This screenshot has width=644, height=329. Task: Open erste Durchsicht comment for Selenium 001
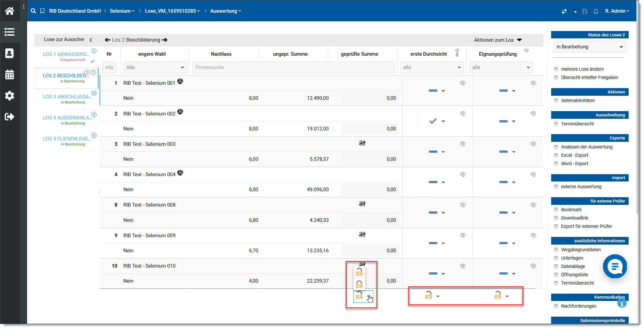point(463,83)
